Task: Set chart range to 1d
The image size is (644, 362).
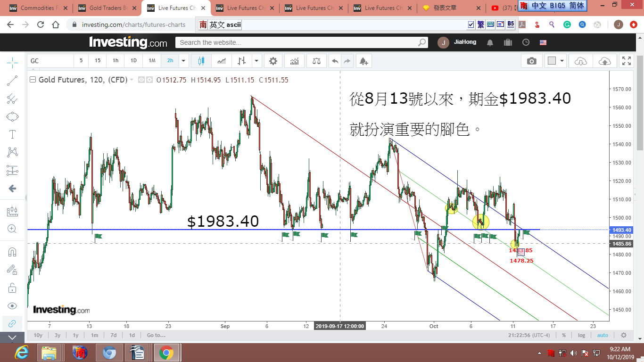Action: (132, 335)
